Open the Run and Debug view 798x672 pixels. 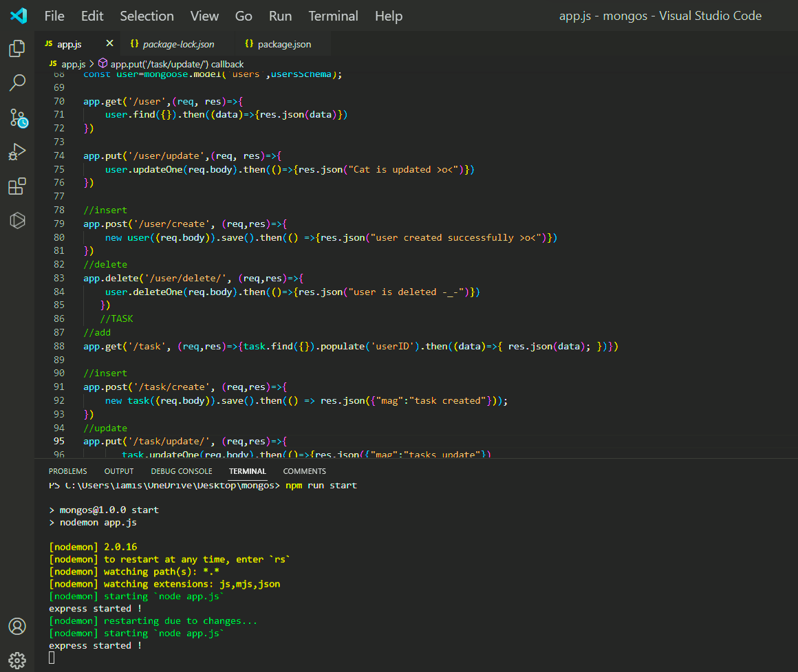(17, 151)
